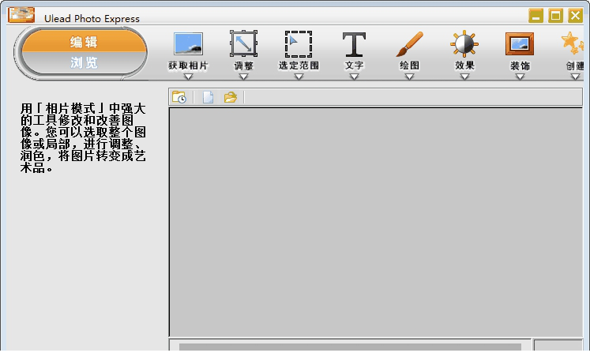Expand the arrow under 调整
The width and height of the screenshot is (590, 364).
tap(243, 77)
